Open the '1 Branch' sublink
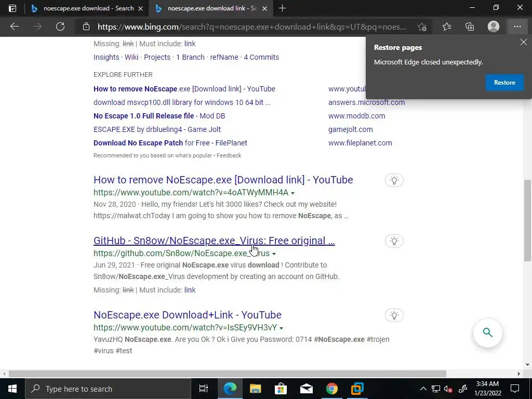Image resolution: width=532 pixels, height=399 pixels. (190, 57)
